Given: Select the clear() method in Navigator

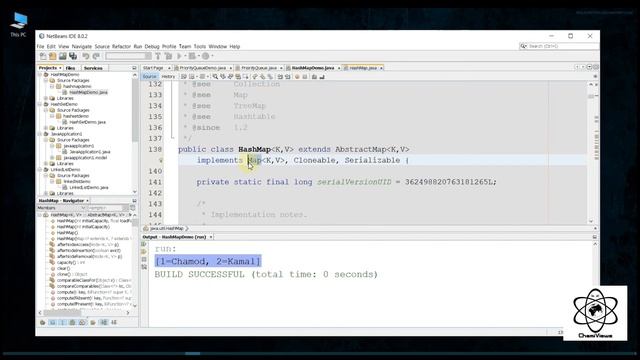Looking at the screenshot, I should 63,269.
